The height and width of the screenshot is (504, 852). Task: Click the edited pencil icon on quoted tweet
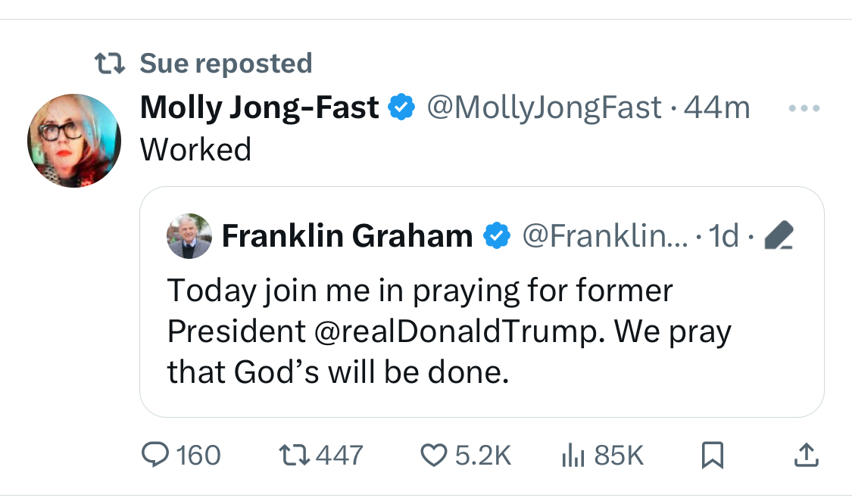click(779, 237)
